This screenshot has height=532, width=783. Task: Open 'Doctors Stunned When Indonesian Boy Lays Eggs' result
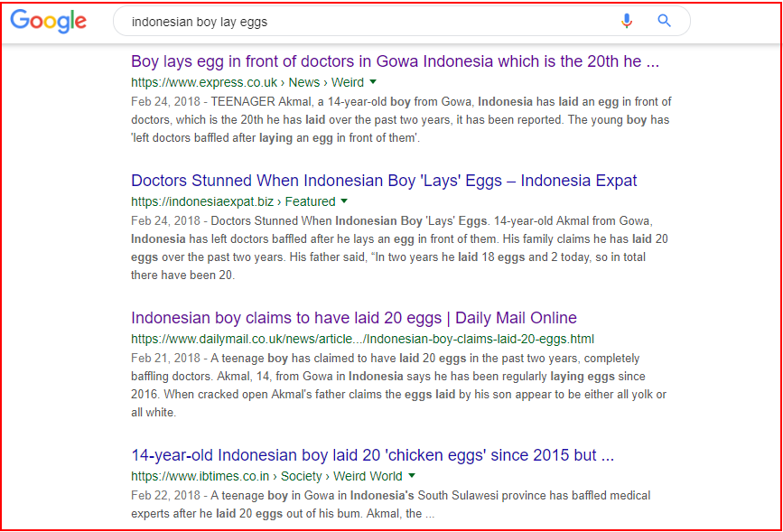[x=384, y=181]
